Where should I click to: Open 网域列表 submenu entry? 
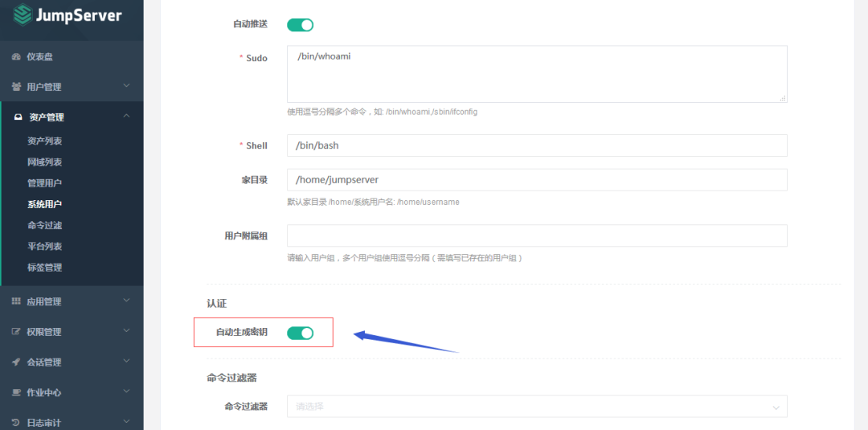click(45, 162)
